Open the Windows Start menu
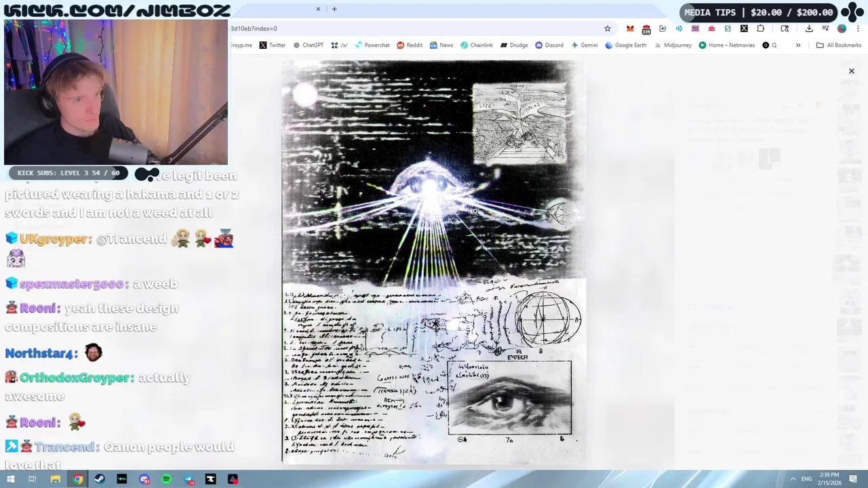Viewport: 868px width, 488px height. click(10, 479)
